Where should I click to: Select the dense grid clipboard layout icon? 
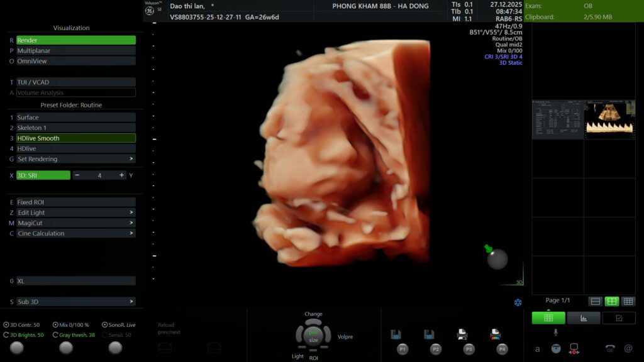pyautogui.click(x=628, y=302)
